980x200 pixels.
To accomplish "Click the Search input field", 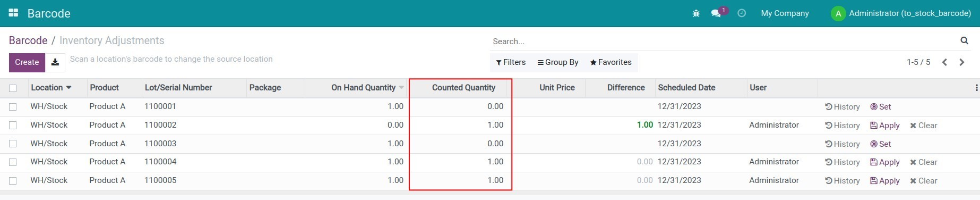I will 725,41.
